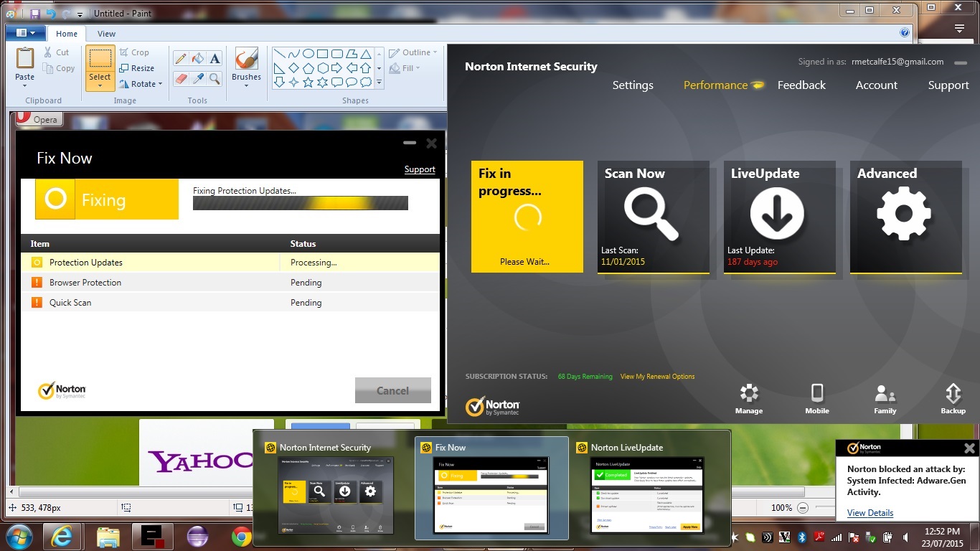The image size is (980, 551).
Task: Expand the Paste dropdown arrow
Action: tap(25, 86)
